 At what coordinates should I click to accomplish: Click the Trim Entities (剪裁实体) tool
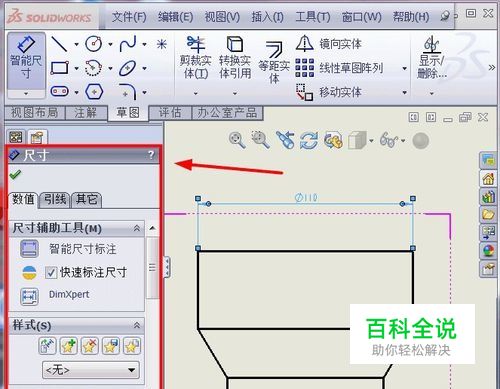pos(196,58)
